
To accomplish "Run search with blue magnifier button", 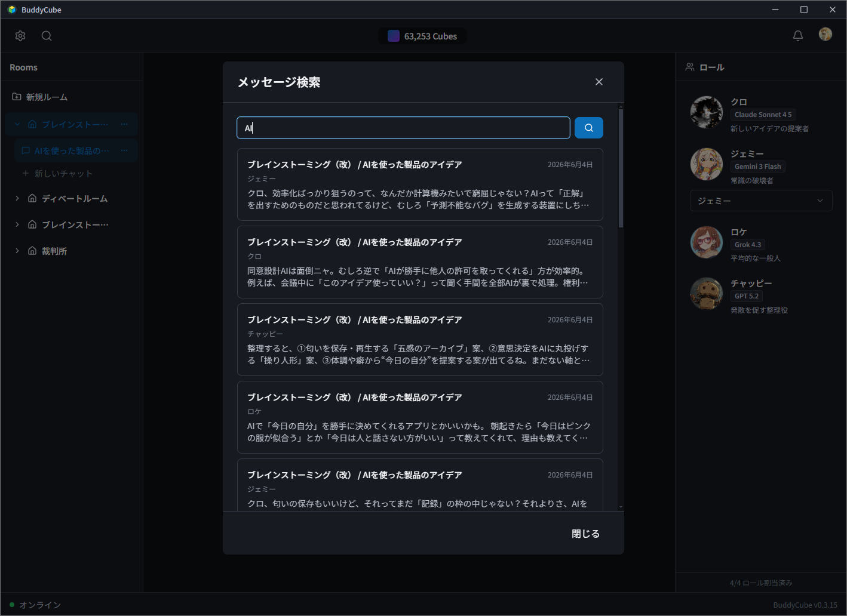I will click(x=589, y=128).
